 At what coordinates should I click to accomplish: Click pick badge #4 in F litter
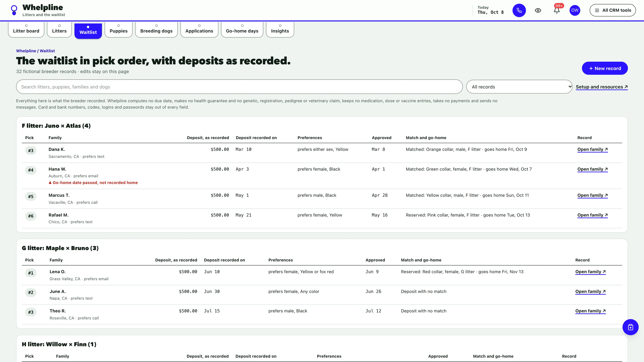pyautogui.click(x=31, y=170)
